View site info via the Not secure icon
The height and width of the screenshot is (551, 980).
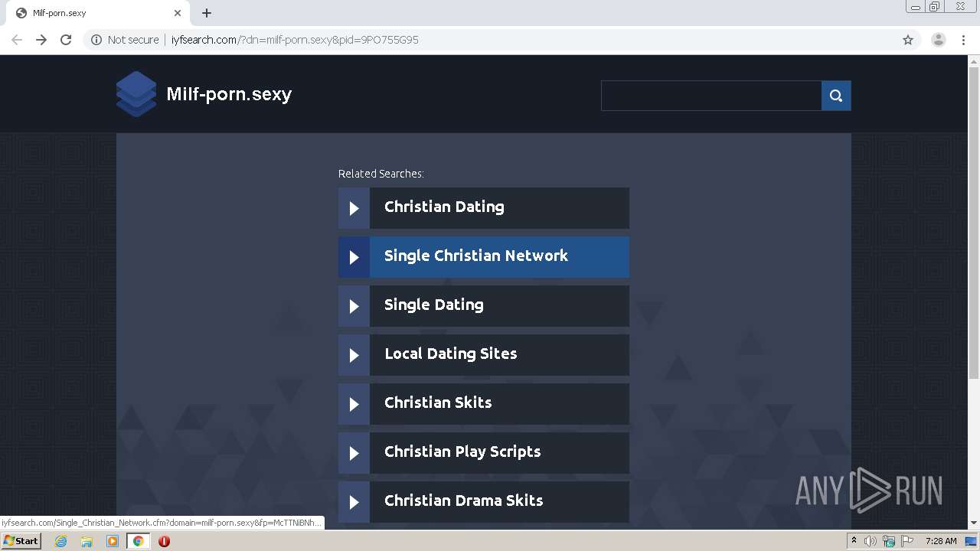[96, 40]
